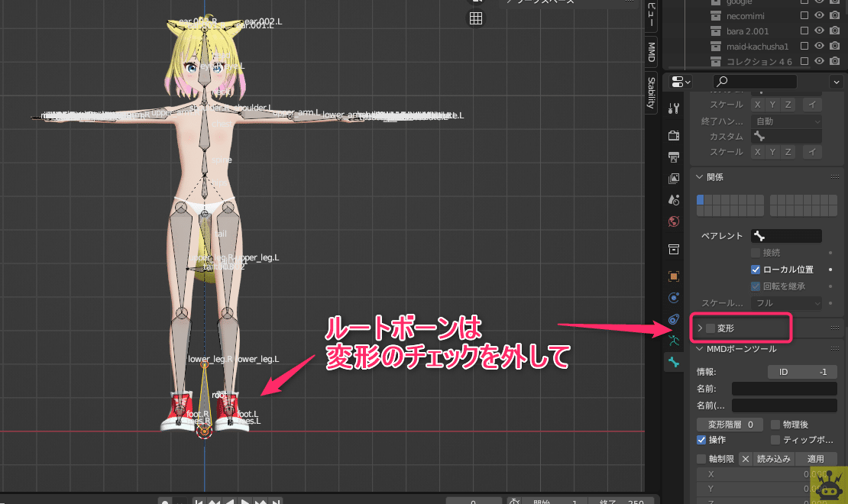Image resolution: width=848 pixels, height=504 pixels.
Task: Click the properties search field
Action: pyautogui.click(x=755, y=82)
